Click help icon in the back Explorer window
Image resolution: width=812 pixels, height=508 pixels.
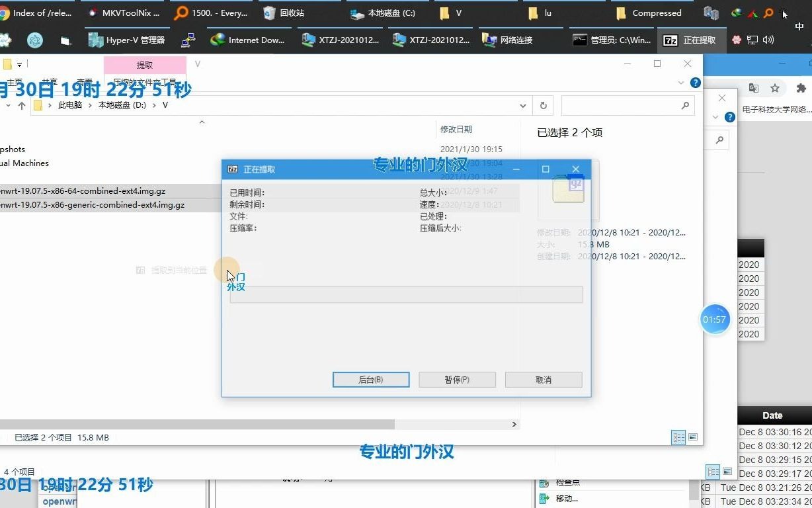click(x=729, y=117)
